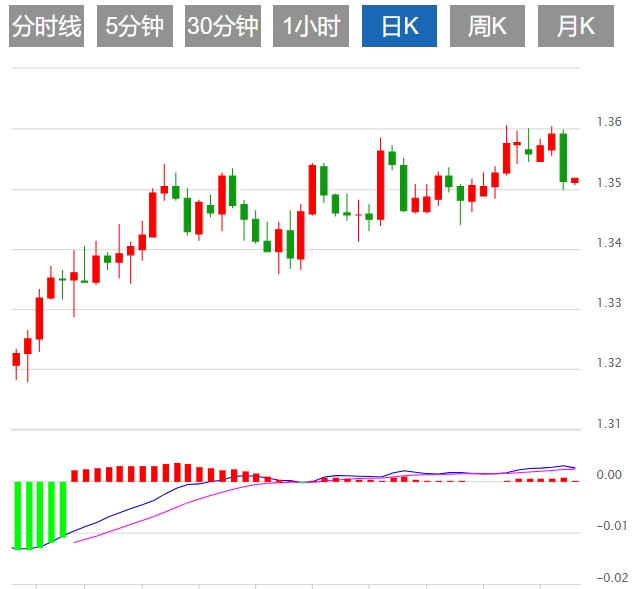Click the first red candlestick on the left
The height and width of the screenshot is (589, 640).
coord(16,359)
